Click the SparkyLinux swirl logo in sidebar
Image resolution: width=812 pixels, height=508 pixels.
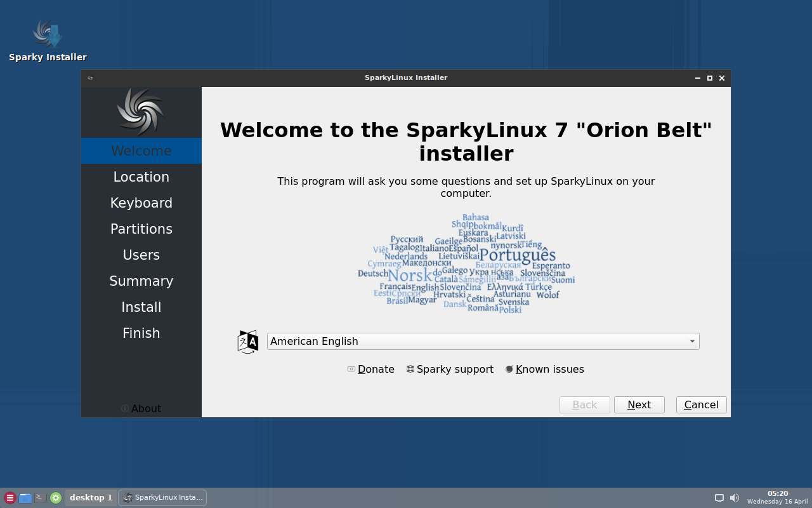pos(141,112)
